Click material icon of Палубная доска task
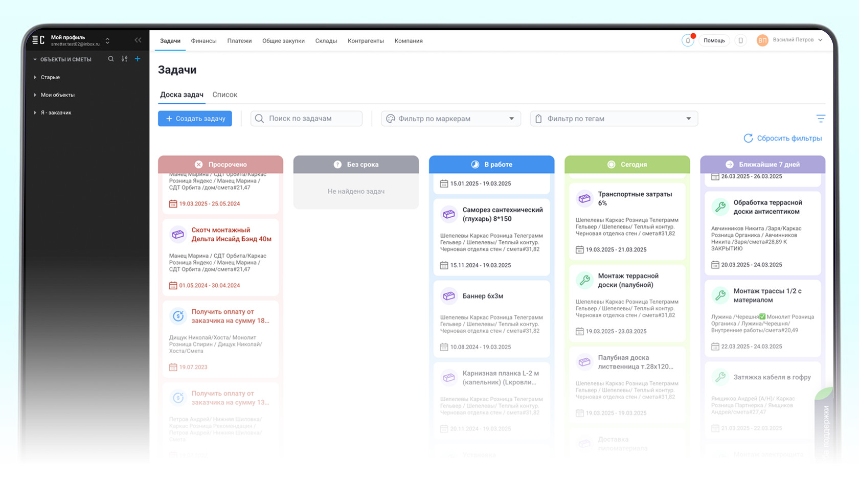859x504 pixels. click(x=584, y=362)
